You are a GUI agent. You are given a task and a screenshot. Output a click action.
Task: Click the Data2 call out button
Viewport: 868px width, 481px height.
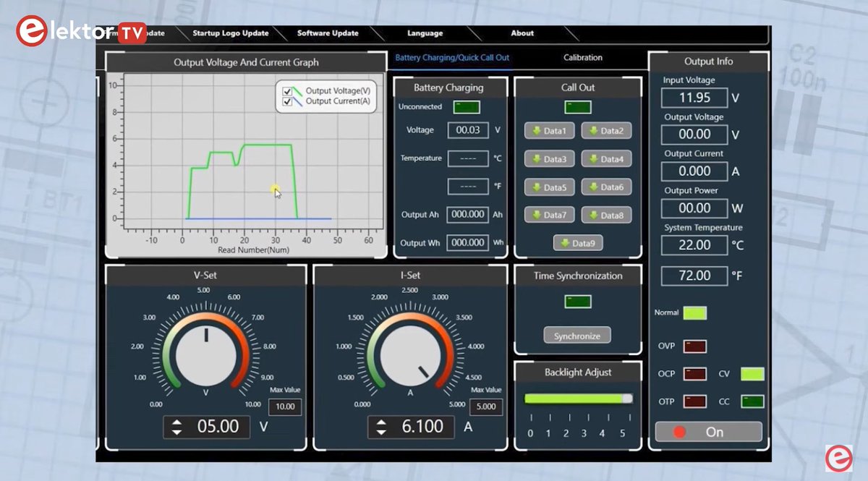click(x=606, y=131)
